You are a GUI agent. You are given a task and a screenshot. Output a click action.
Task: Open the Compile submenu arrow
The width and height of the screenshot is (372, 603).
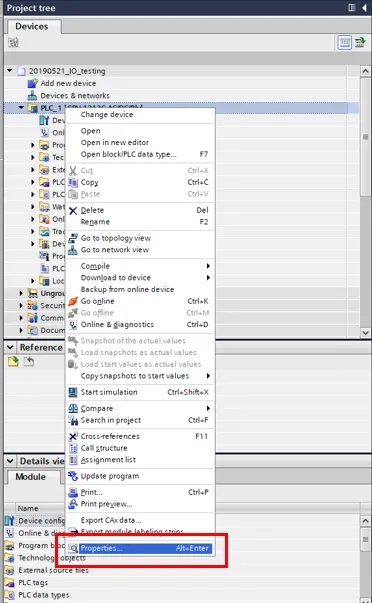click(x=208, y=266)
